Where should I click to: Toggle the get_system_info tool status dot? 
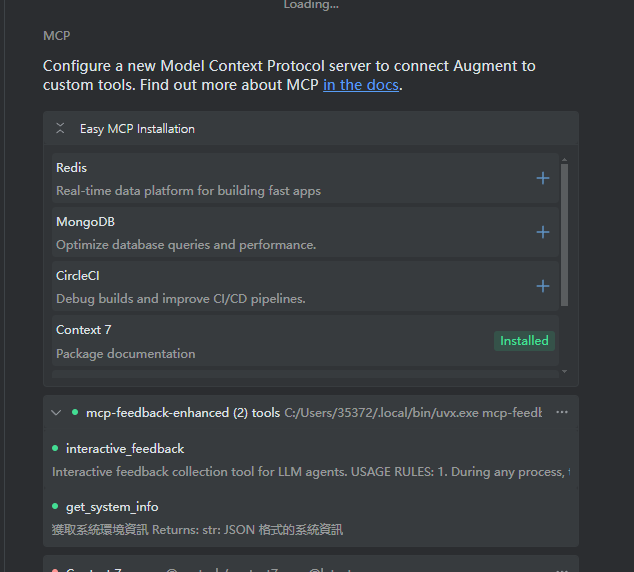[55, 506]
